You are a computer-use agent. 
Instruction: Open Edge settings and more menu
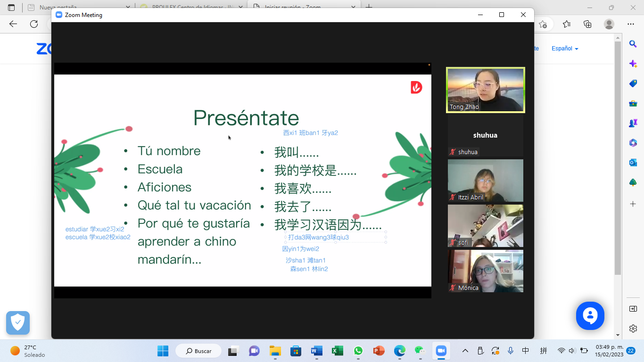point(631,24)
